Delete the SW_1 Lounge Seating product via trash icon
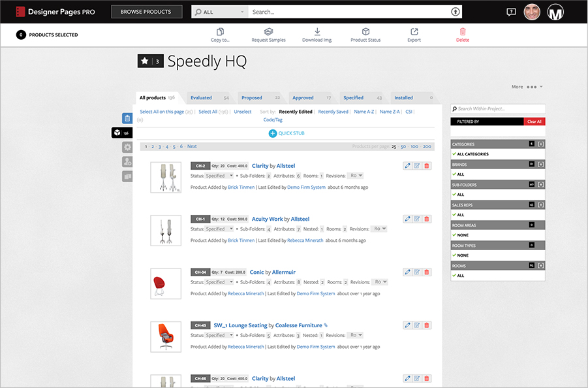Viewport: 588px width, 388px height. 427,325
